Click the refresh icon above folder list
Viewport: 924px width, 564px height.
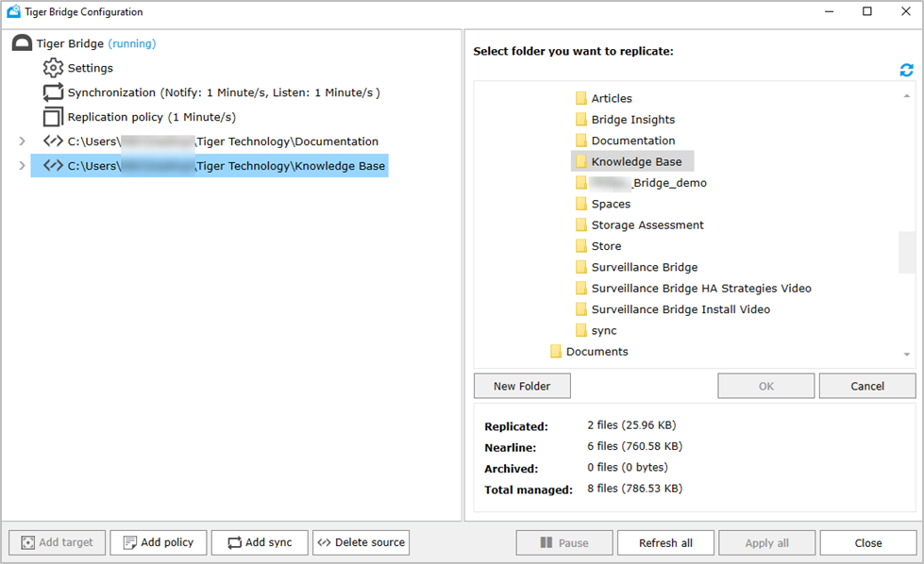(x=906, y=71)
